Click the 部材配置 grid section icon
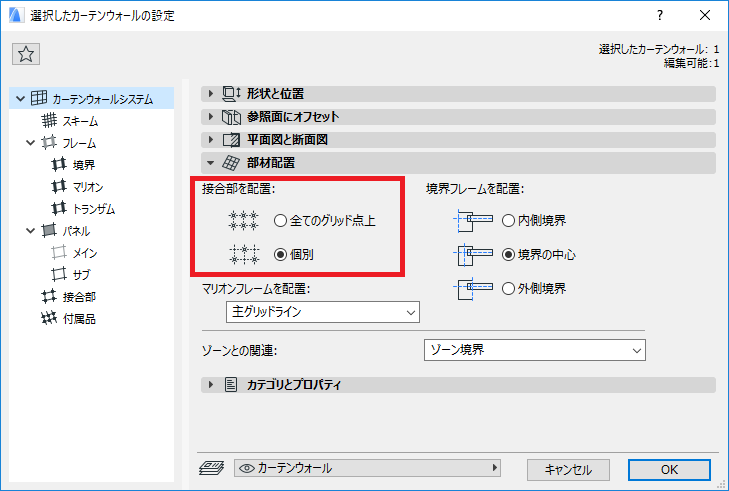This screenshot has height=491, width=729. [x=231, y=163]
